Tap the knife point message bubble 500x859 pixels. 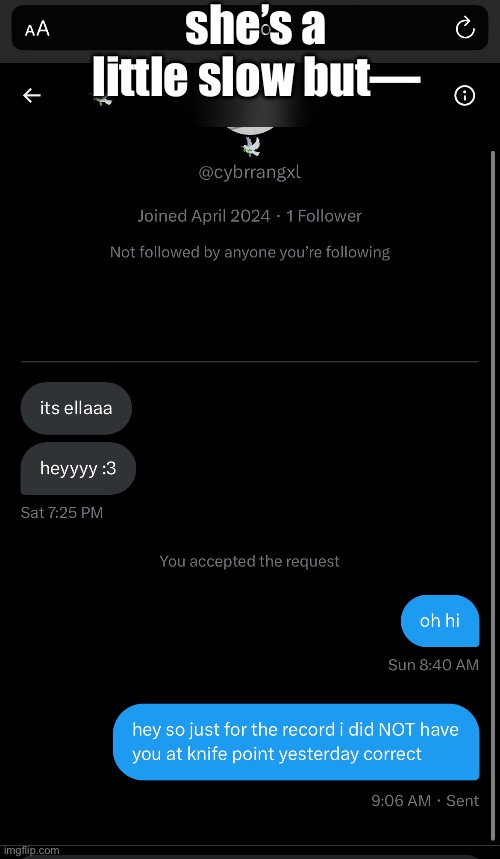point(296,742)
